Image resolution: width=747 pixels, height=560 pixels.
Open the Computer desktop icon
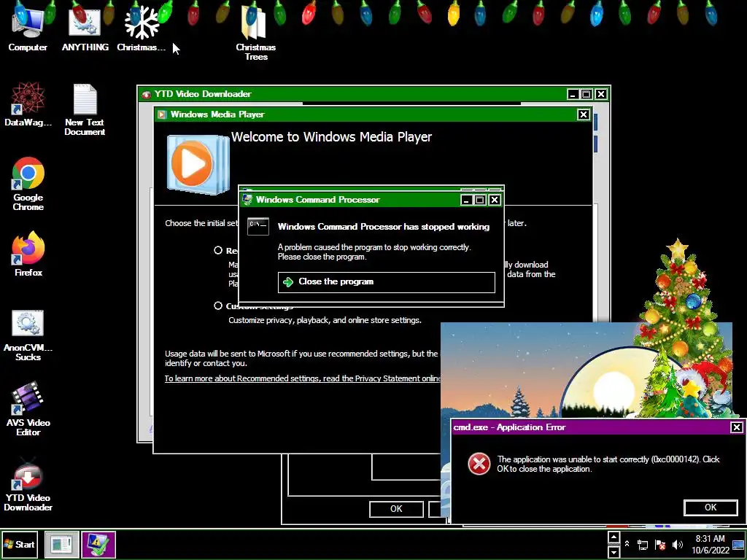(28, 28)
